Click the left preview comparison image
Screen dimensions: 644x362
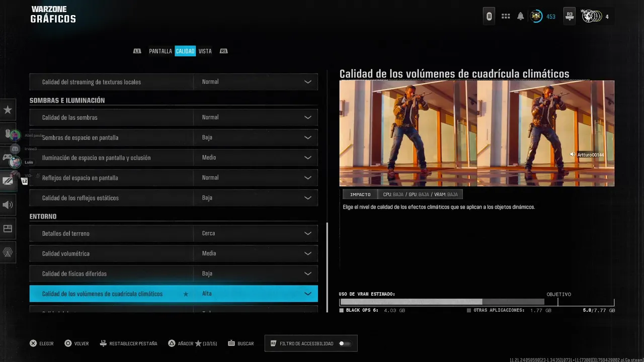tap(408, 133)
